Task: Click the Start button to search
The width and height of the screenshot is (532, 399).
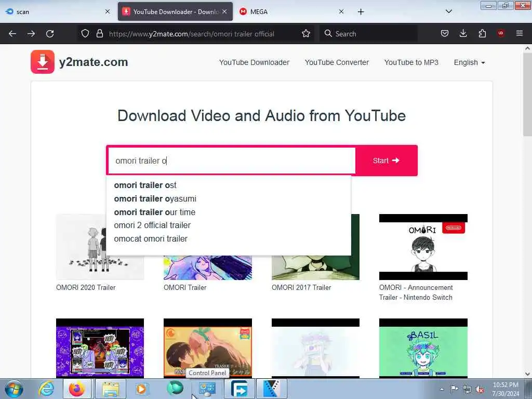Action: (387, 161)
